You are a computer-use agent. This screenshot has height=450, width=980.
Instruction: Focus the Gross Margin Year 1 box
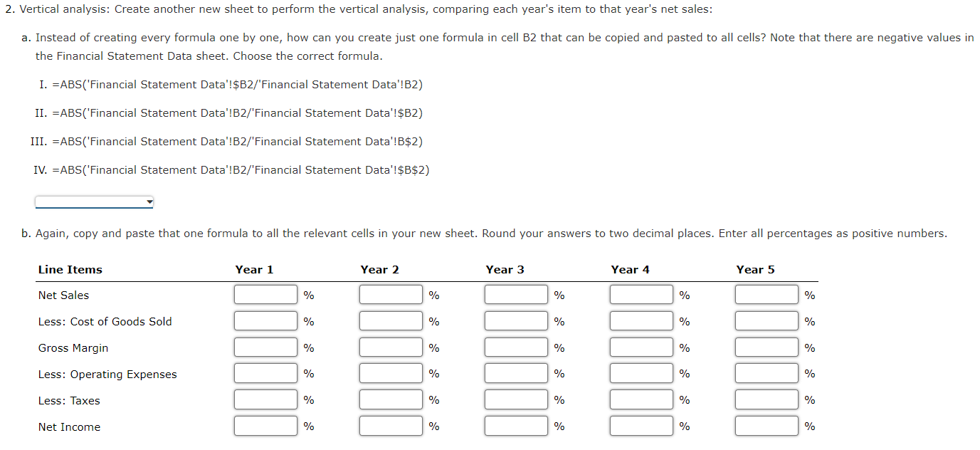point(266,347)
